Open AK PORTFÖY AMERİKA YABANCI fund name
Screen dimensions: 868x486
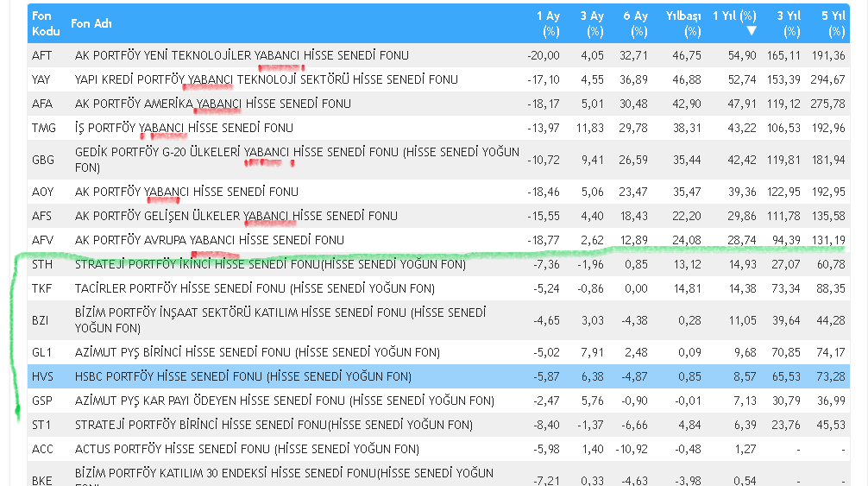tap(212, 104)
